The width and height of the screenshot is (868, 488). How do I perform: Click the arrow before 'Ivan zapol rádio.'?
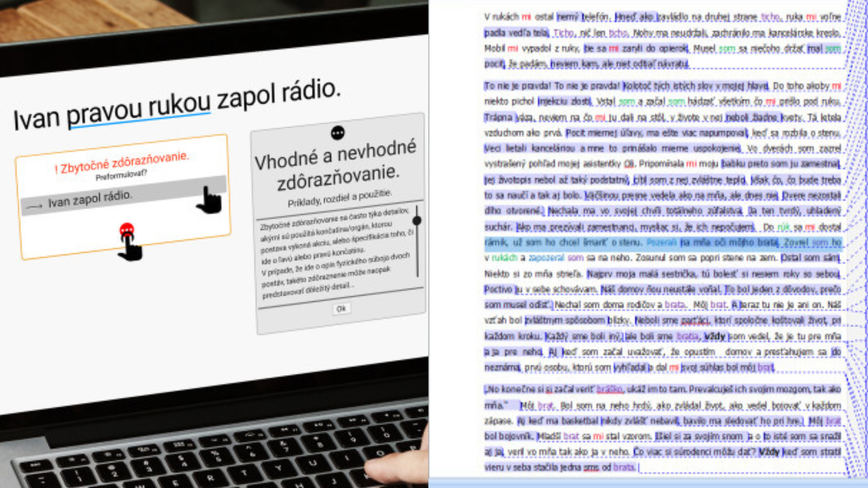coord(34,206)
